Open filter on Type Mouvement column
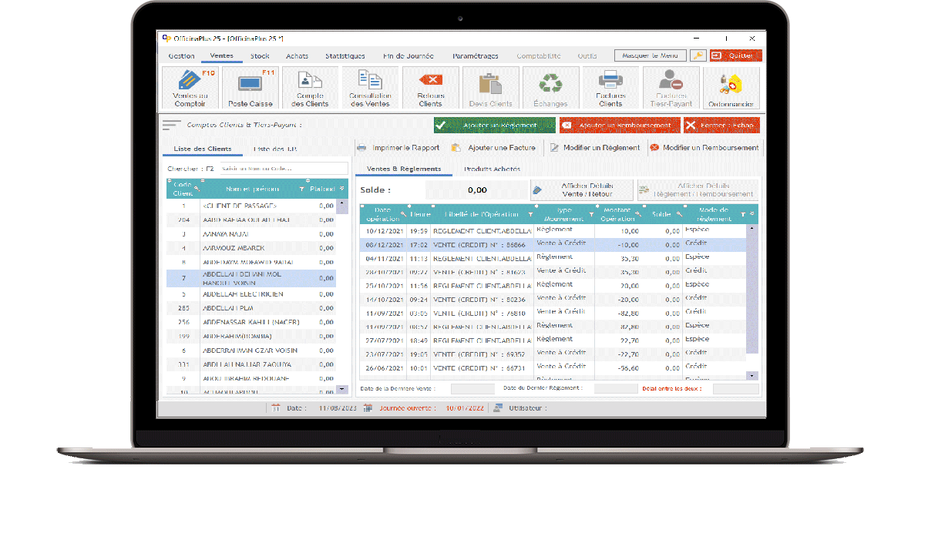The height and width of the screenshot is (560, 928). pos(591,215)
